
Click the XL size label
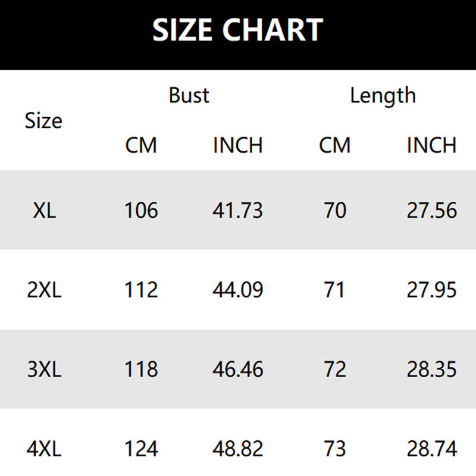click(44, 210)
